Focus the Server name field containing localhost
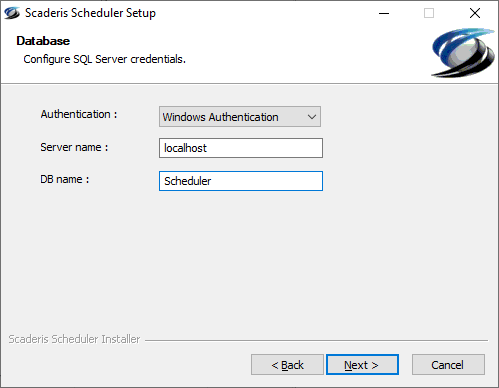Screen dimensions: 499x388 coord(241,148)
